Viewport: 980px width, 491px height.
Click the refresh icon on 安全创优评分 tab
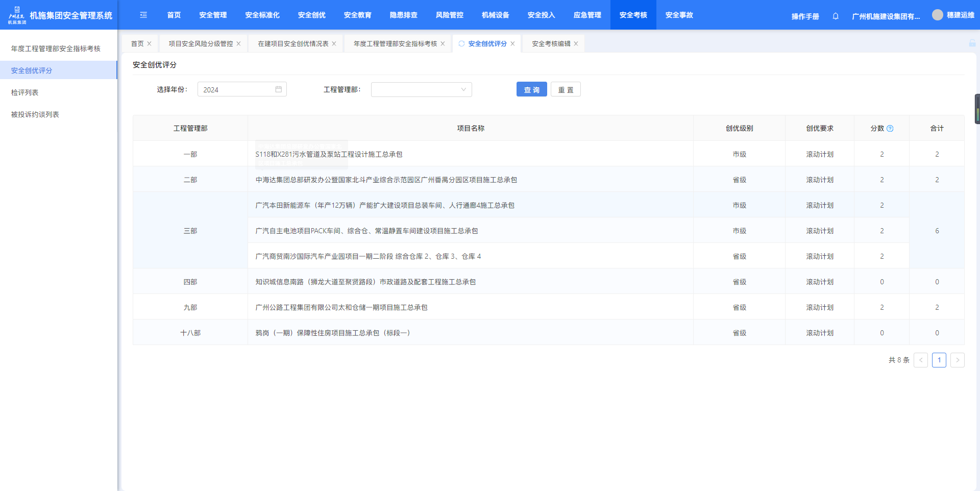tap(461, 44)
